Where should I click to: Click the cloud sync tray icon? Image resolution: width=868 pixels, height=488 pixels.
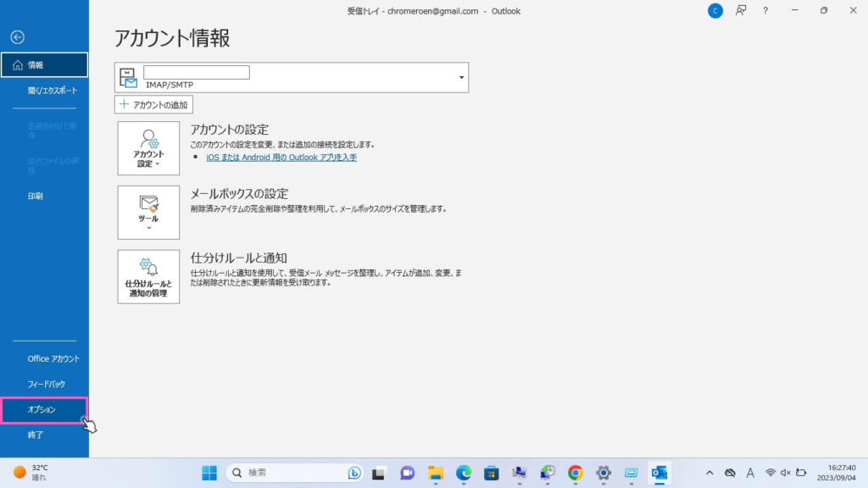pyautogui.click(x=730, y=473)
